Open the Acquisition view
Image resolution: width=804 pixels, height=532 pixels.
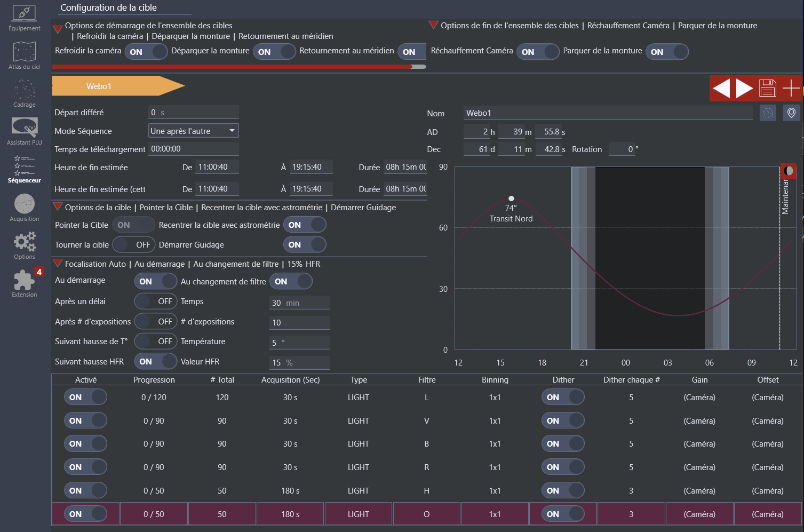[25, 208]
